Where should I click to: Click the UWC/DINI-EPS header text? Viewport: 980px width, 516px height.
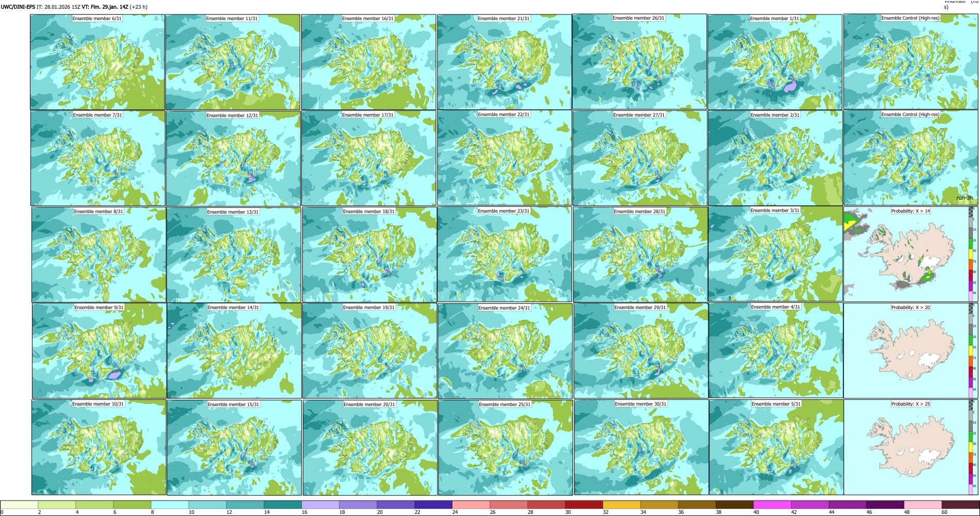[18, 7]
